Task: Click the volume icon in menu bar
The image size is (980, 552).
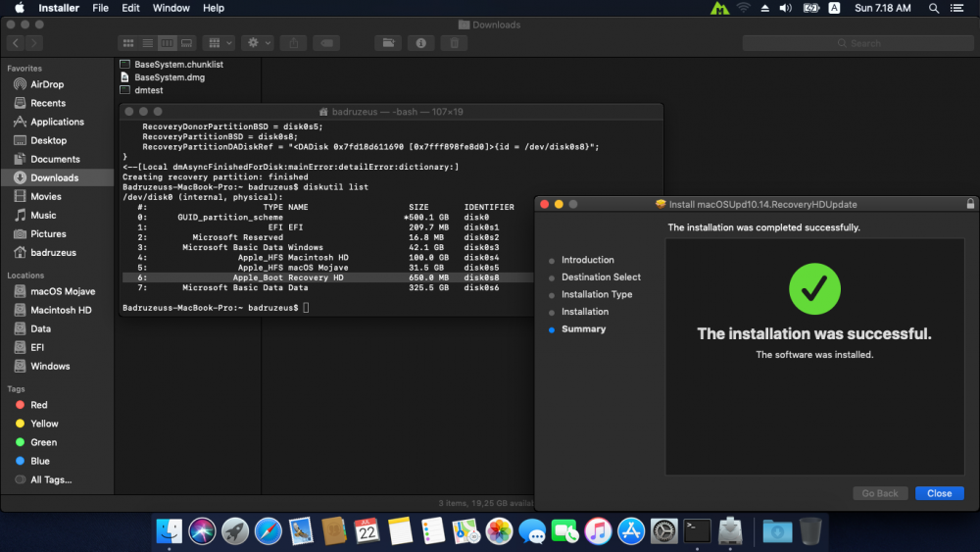Action: pyautogui.click(x=786, y=8)
